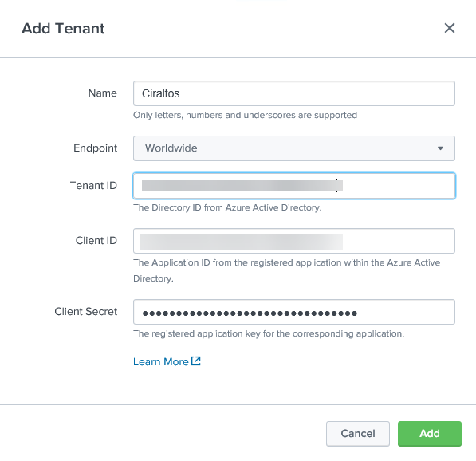
Task: Click the Tenant ID field label
Action: coord(93,185)
